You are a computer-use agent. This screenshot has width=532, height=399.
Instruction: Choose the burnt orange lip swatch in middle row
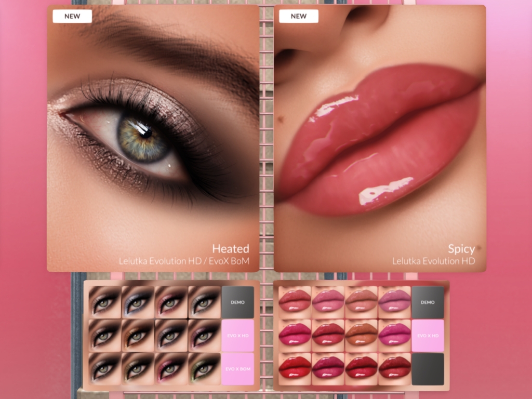361,335
